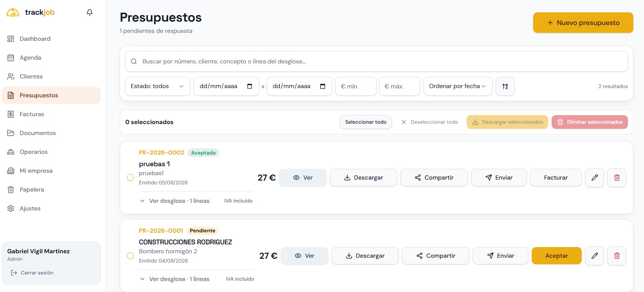The height and width of the screenshot is (292, 644).
Task: View budget PR-2026-0002 with Ver button
Action: 303,178
